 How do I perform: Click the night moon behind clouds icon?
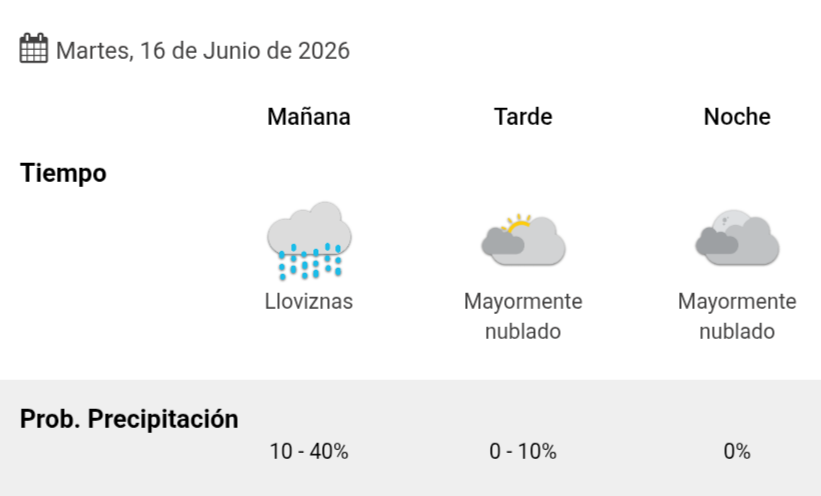point(737,238)
